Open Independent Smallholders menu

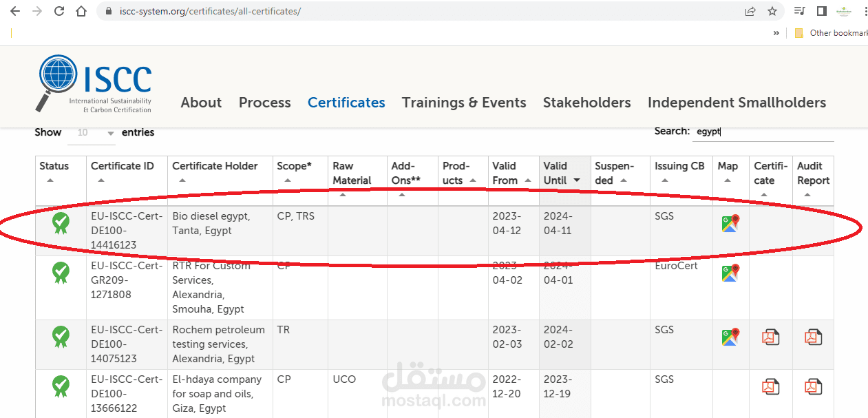point(737,103)
